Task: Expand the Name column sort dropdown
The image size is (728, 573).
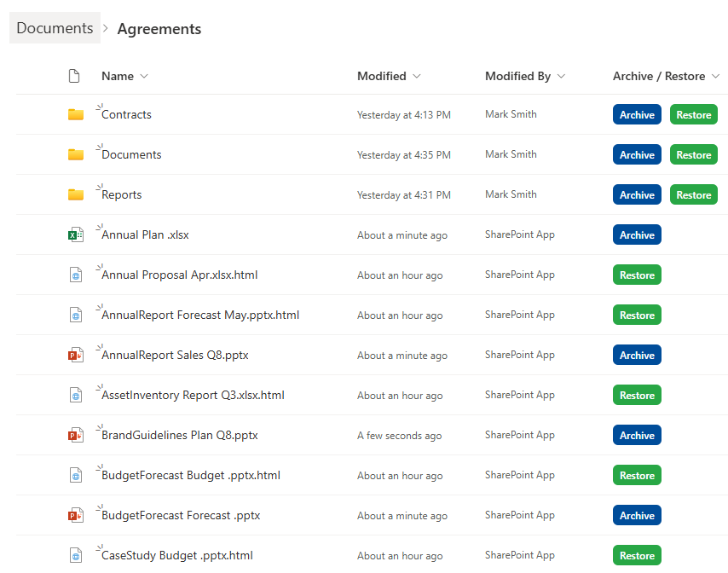Action: pos(144,76)
